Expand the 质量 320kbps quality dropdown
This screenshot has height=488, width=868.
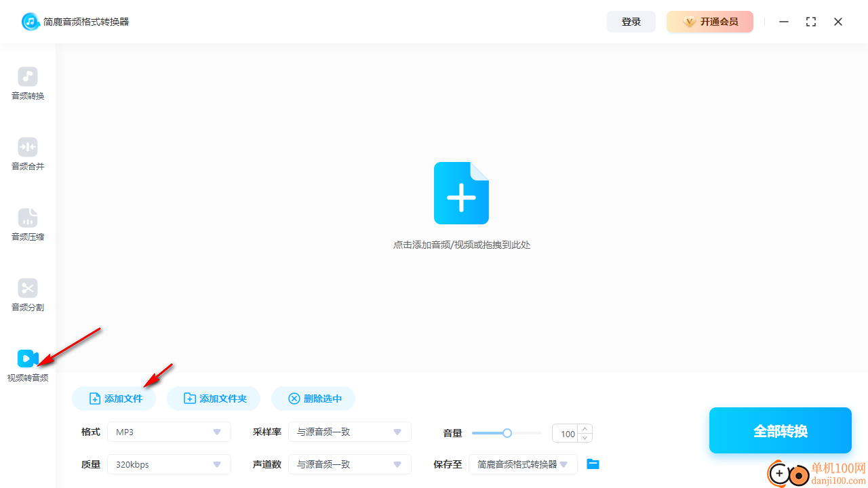(169, 464)
